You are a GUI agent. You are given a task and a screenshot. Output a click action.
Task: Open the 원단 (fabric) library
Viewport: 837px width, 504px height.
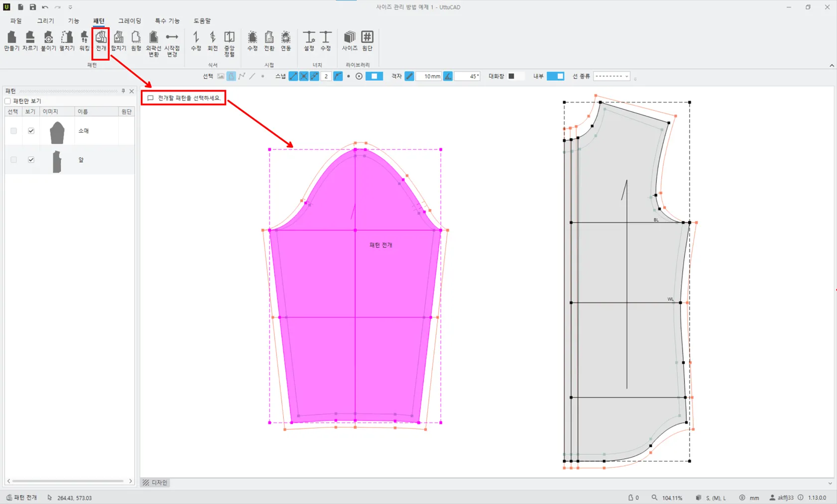click(x=367, y=41)
